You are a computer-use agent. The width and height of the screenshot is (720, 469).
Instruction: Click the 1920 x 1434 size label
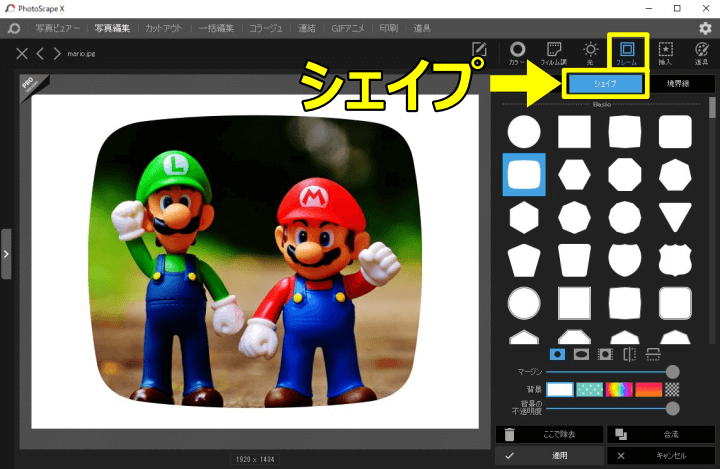pyautogui.click(x=255, y=459)
